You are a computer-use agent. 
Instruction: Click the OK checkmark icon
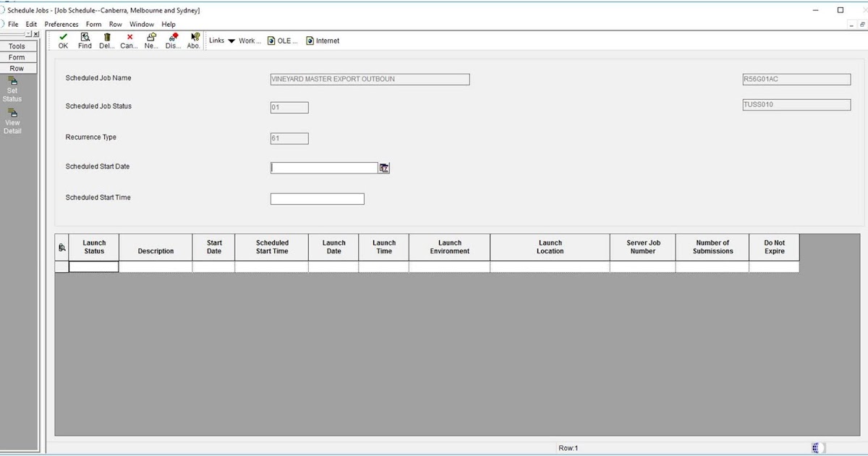(62, 38)
